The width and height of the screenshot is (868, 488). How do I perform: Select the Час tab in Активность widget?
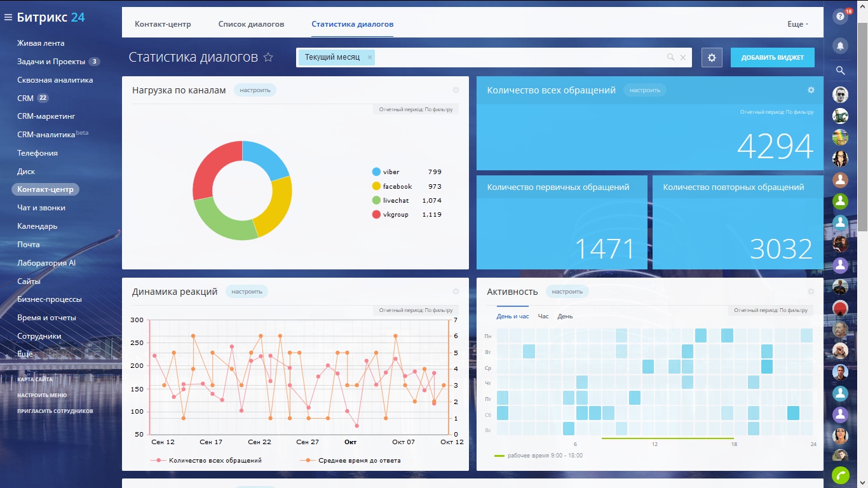[x=543, y=316]
